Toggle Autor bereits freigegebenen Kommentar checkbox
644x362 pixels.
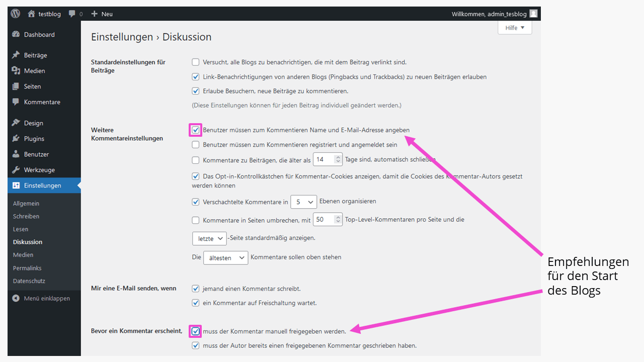196,346
